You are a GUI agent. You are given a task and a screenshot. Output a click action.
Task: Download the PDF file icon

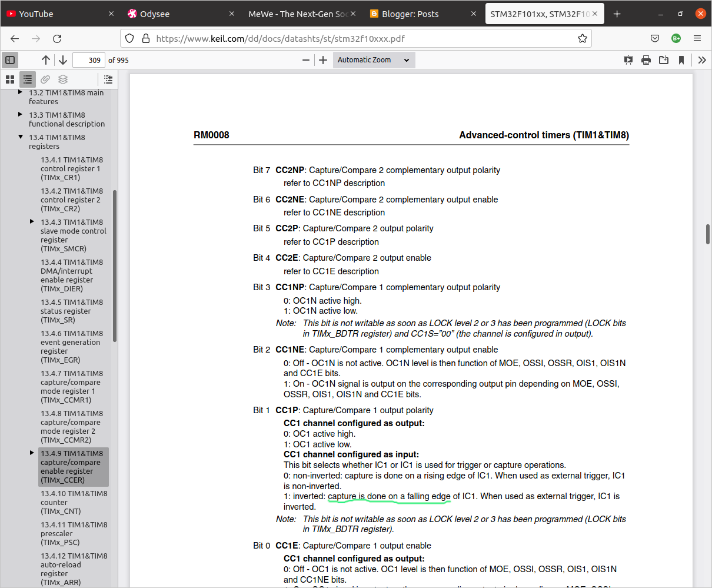664,60
